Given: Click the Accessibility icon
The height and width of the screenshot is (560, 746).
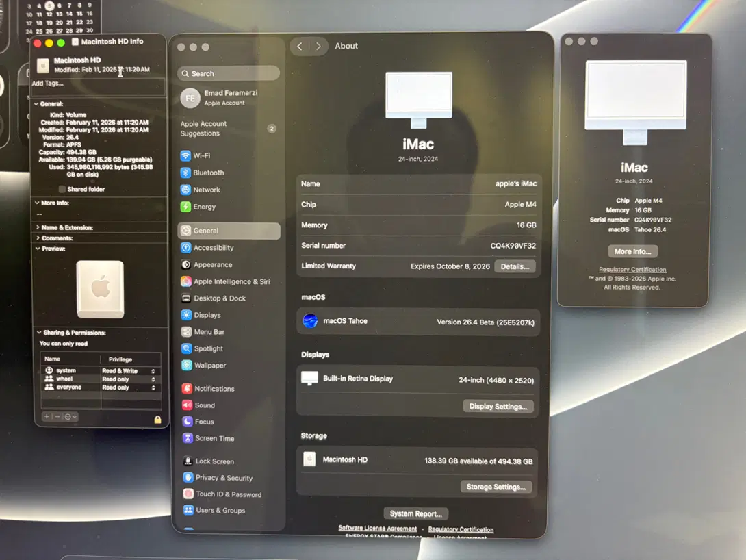Looking at the screenshot, I should point(186,247).
